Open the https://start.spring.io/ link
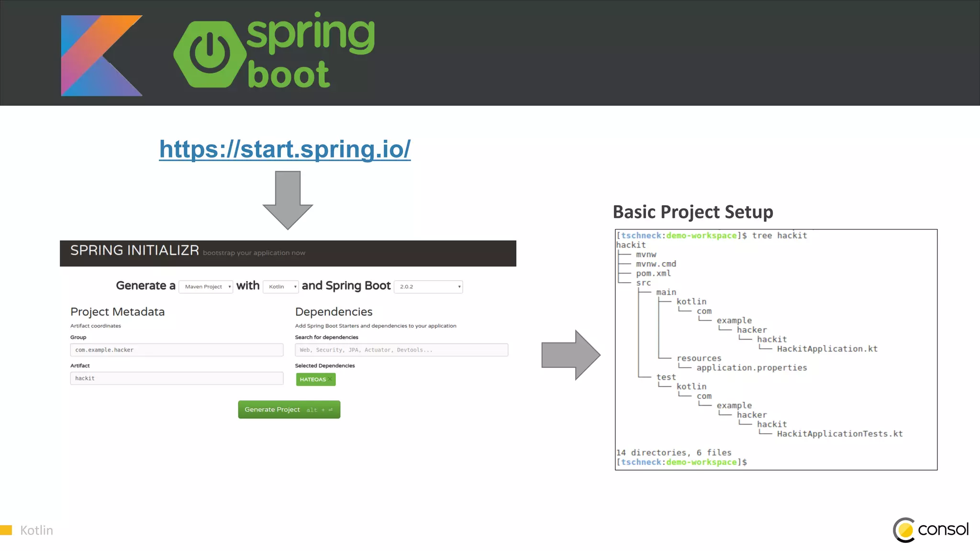 (x=285, y=149)
